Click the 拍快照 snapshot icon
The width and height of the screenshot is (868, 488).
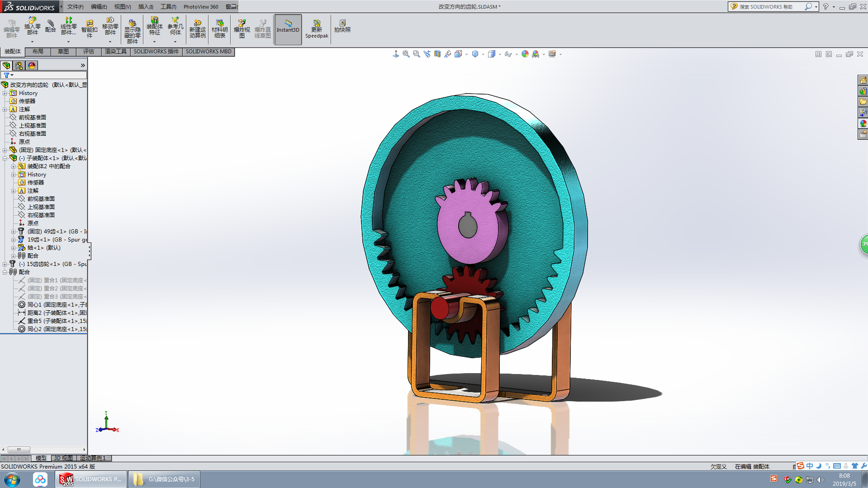click(x=342, y=26)
